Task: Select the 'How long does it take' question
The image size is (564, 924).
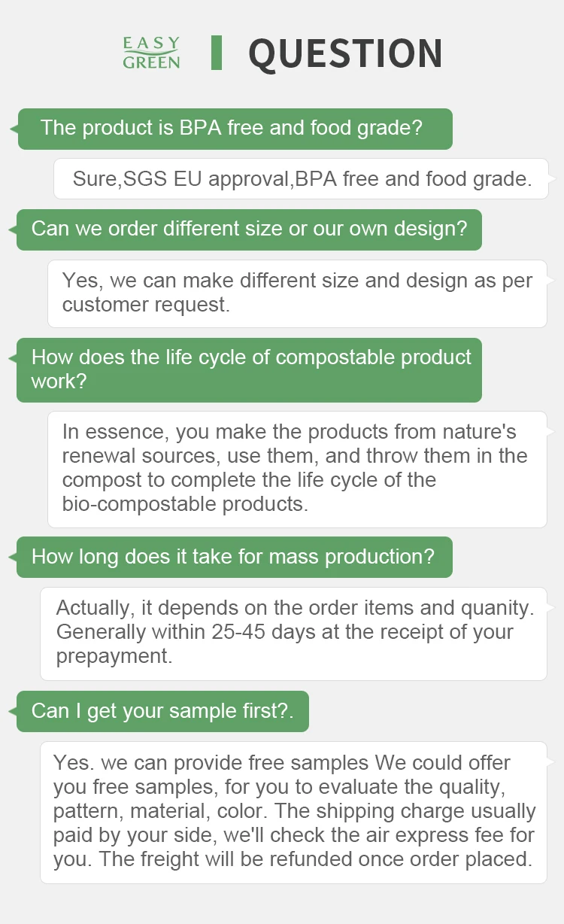Action: pos(235,557)
